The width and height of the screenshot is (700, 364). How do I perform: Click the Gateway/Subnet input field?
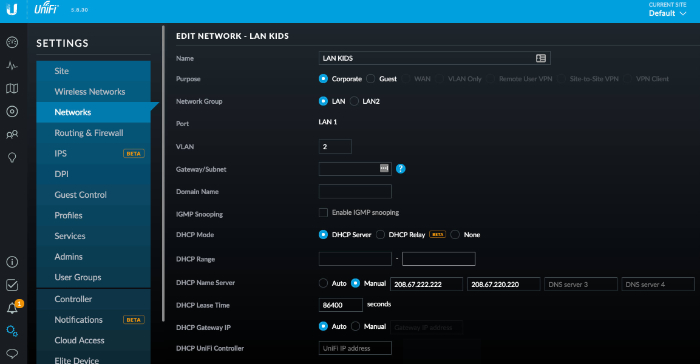pyautogui.click(x=355, y=169)
